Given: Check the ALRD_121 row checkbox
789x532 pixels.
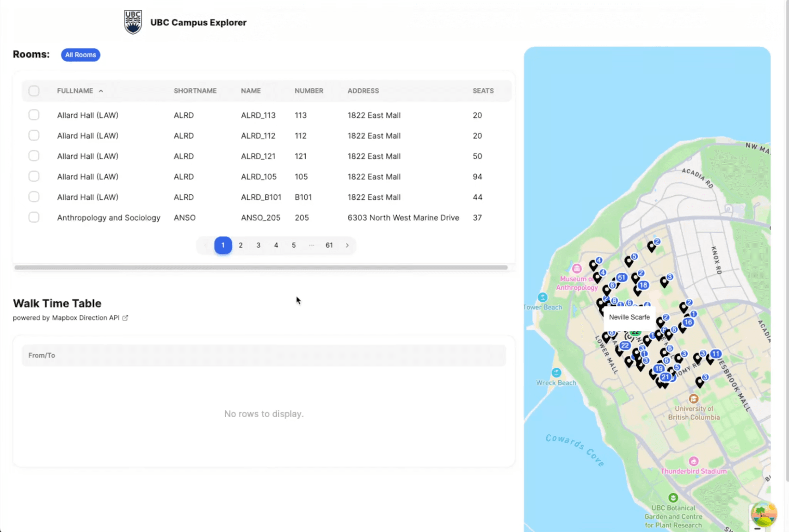Looking at the screenshot, I should click(x=34, y=155).
